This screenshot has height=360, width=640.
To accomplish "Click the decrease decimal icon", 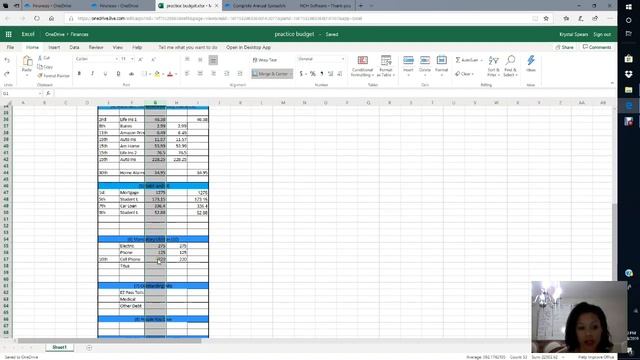I will (x=340, y=74).
